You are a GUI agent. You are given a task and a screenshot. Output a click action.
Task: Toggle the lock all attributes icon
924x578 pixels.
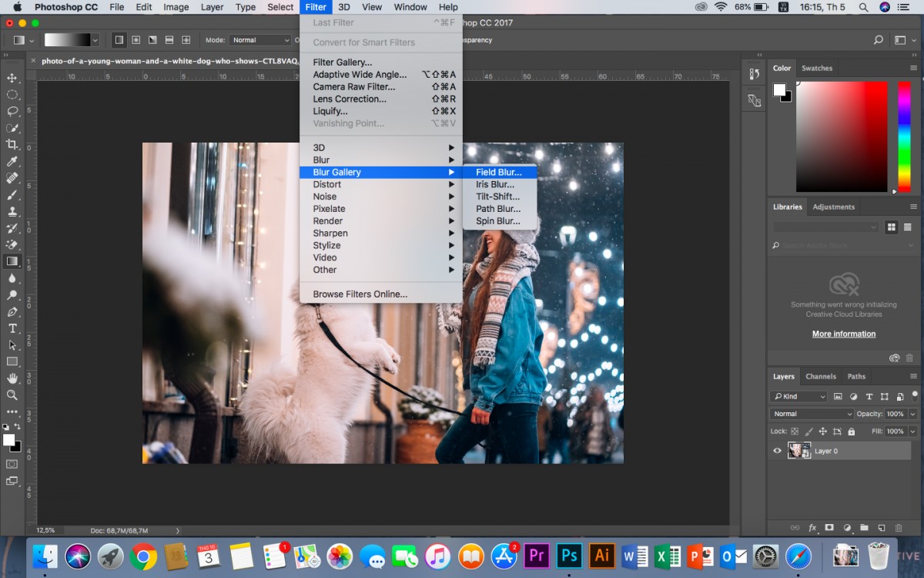[x=852, y=432]
